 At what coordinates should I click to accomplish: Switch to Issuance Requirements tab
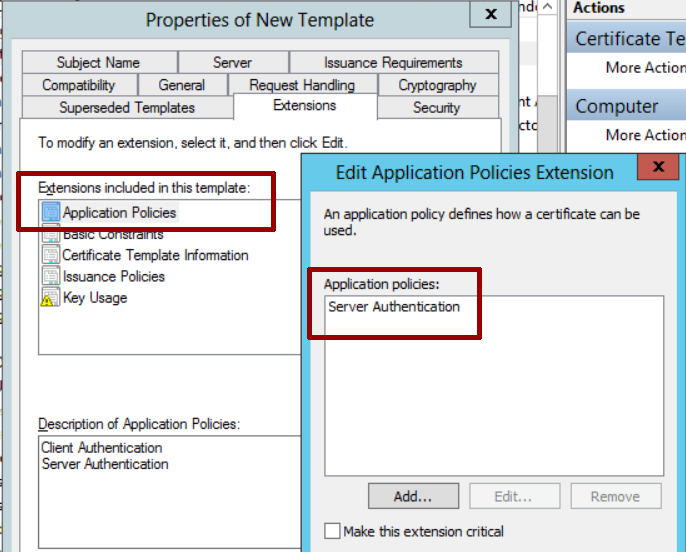pos(393,63)
